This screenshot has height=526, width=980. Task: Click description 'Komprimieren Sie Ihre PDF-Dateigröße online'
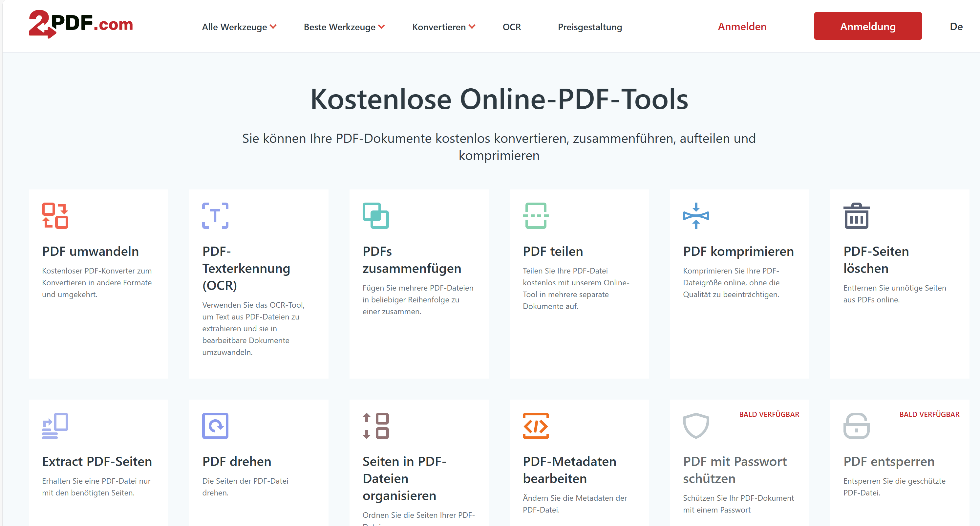coord(731,282)
